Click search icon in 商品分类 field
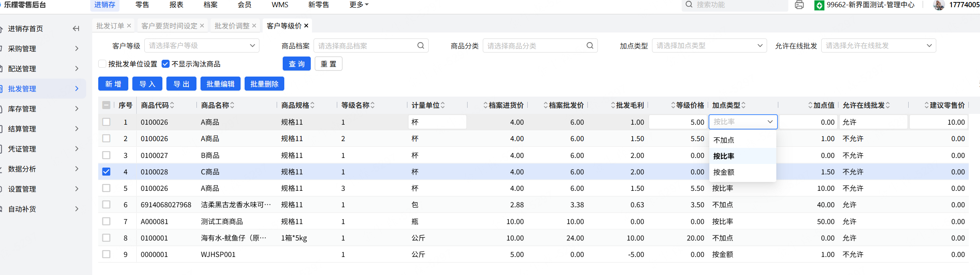 click(590, 46)
